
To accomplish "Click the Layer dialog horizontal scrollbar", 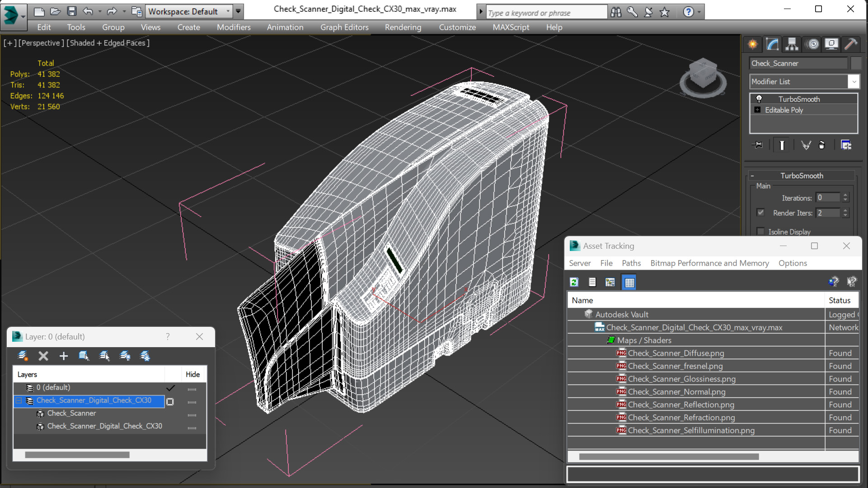I will [77, 455].
